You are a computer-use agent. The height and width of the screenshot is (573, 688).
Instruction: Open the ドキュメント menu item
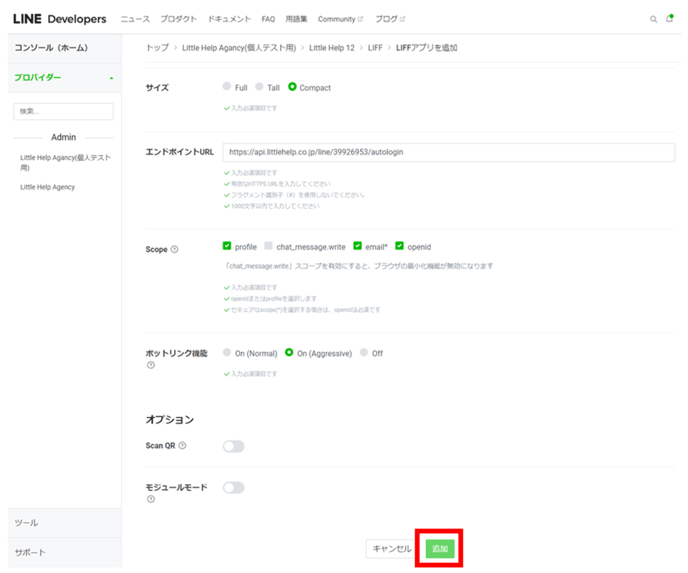coord(230,19)
